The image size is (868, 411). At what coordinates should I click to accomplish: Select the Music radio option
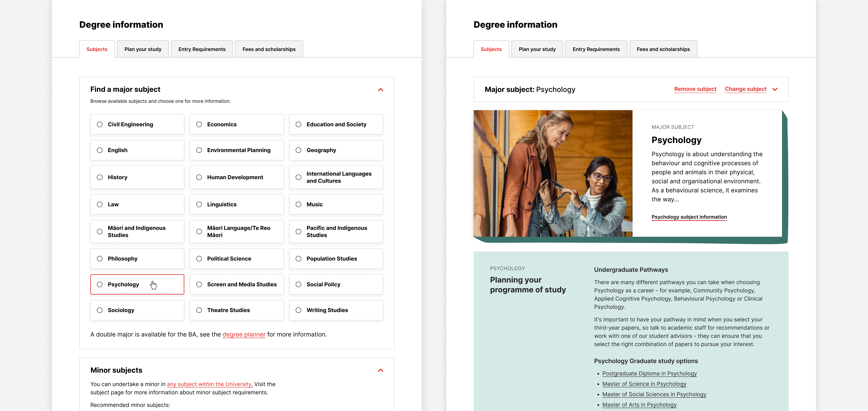pyautogui.click(x=299, y=204)
